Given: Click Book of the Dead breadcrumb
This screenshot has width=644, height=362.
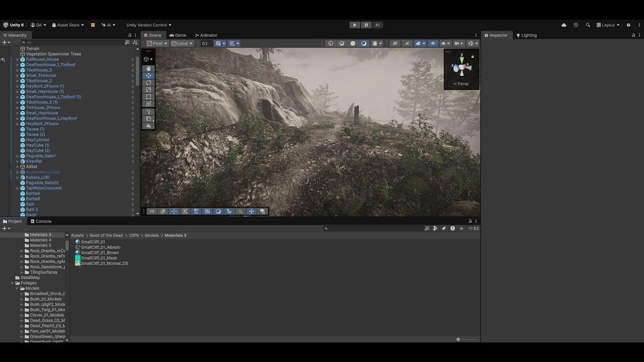Looking at the screenshot, I should (106, 235).
